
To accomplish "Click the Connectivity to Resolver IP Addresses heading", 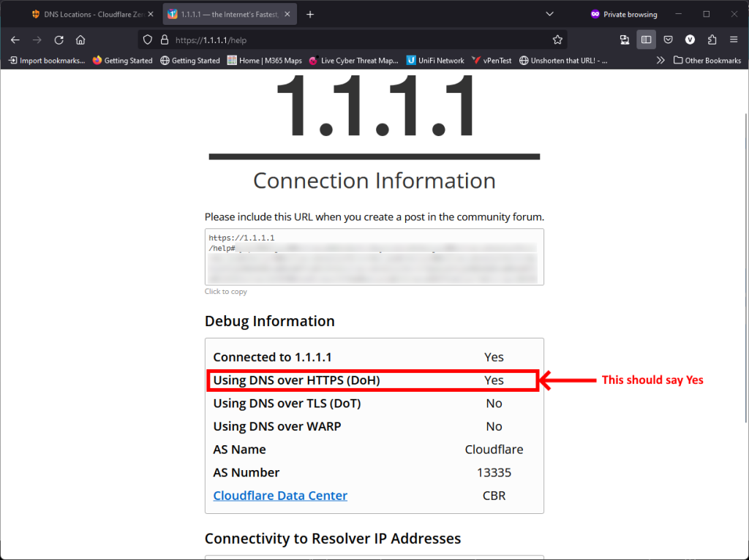I will coord(333,539).
